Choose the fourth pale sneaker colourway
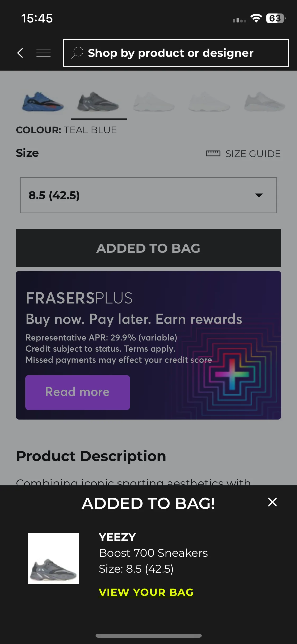This screenshot has width=297, height=644. click(x=209, y=102)
